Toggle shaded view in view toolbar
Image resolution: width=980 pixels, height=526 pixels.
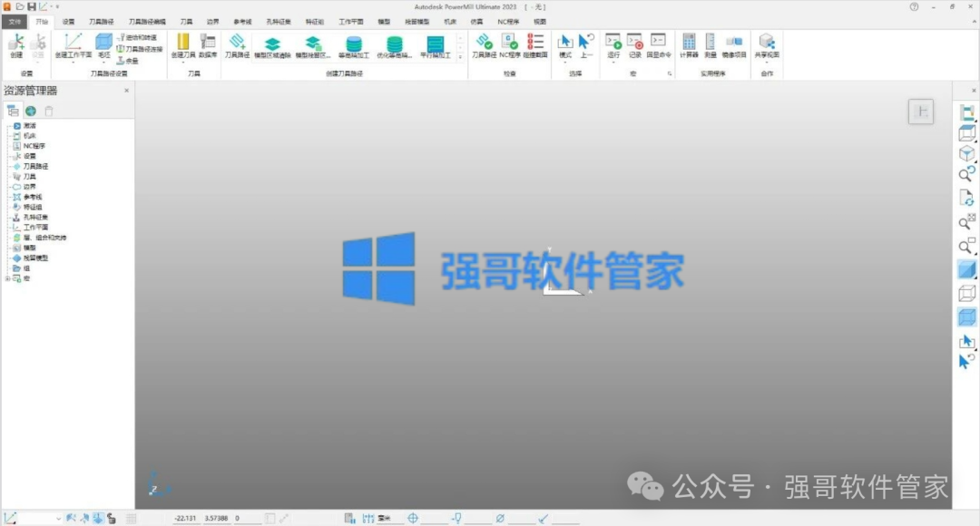pyautogui.click(x=967, y=270)
